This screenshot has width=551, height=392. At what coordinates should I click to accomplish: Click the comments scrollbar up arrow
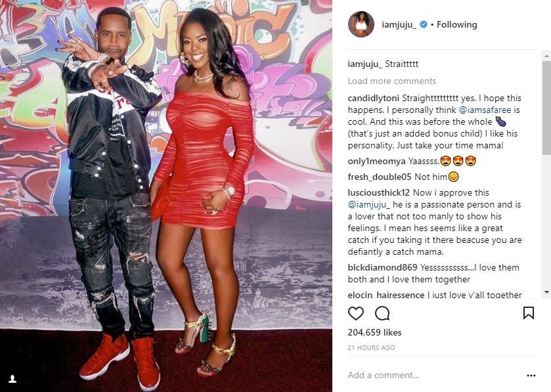click(x=546, y=56)
